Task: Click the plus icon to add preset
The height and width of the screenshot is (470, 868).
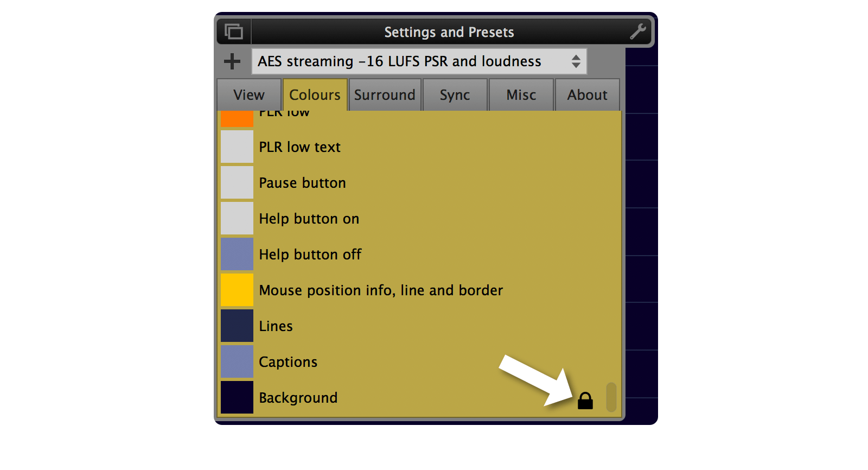Action: 232,61
